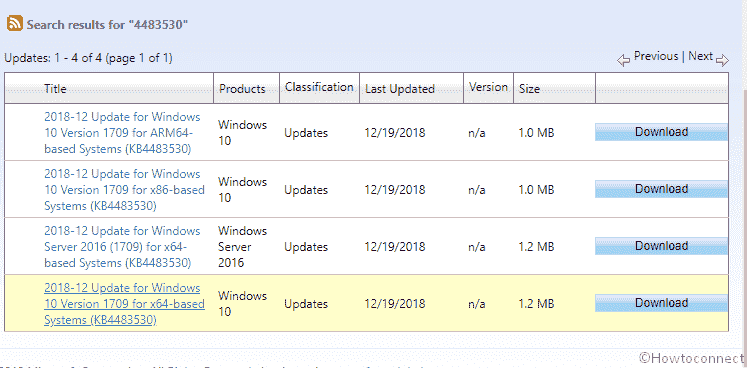Download the Windows Server 2016 update
Screen dimensions: 747x368
661,246
